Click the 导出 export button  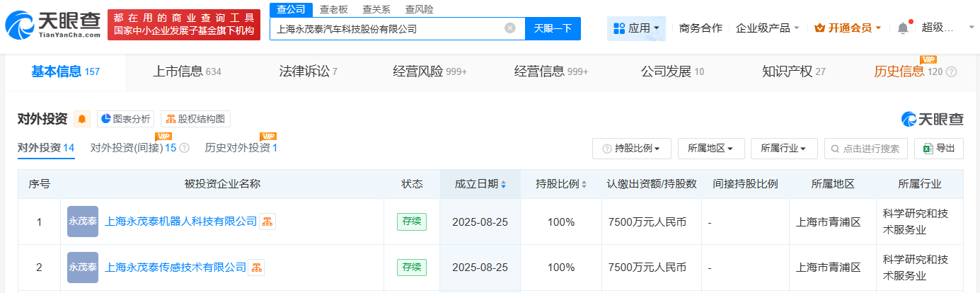938,149
